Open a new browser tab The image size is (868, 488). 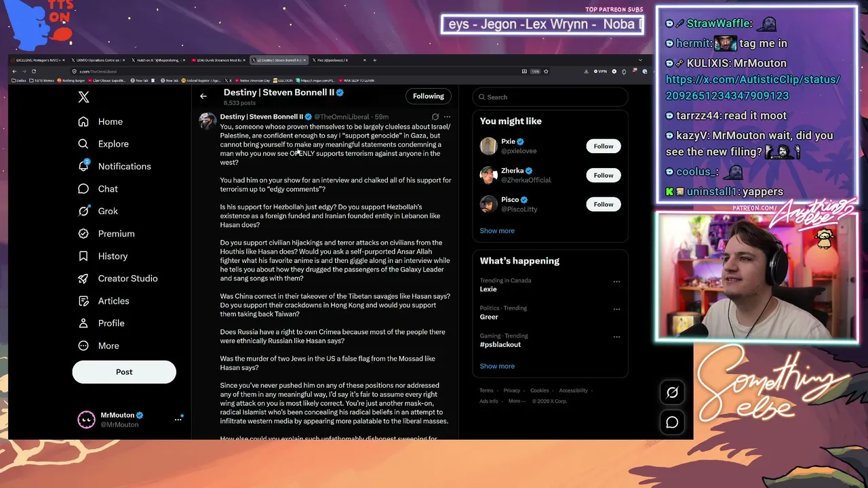point(375,60)
